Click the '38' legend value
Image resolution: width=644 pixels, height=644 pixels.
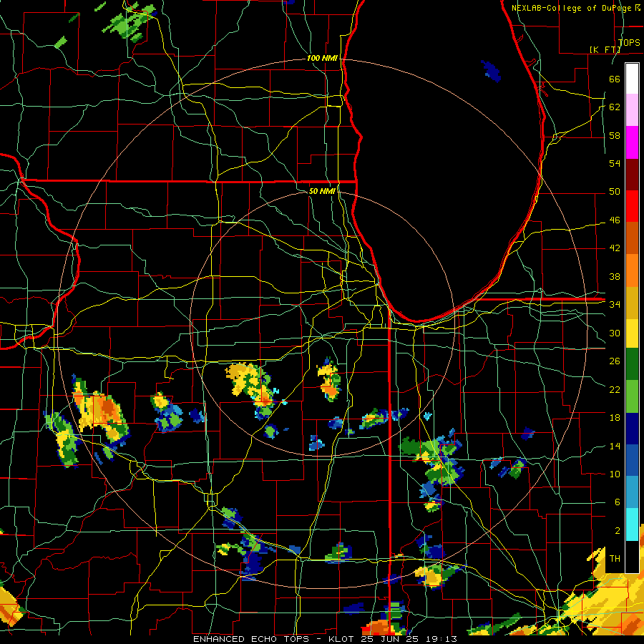pyautogui.click(x=615, y=276)
